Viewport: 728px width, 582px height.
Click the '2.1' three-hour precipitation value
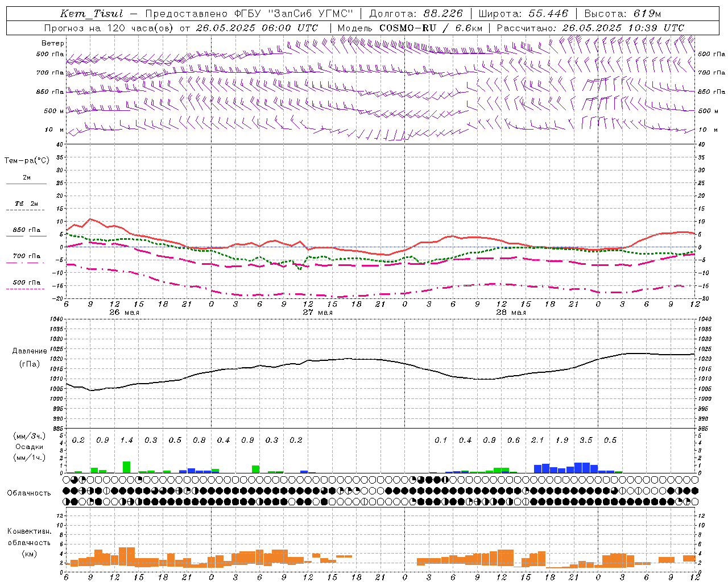pyautogui.click(x=537, y=440)
